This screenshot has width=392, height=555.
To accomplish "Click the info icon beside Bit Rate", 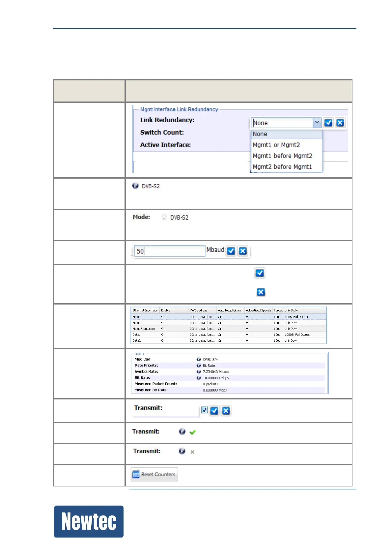I will coord(199,378).
